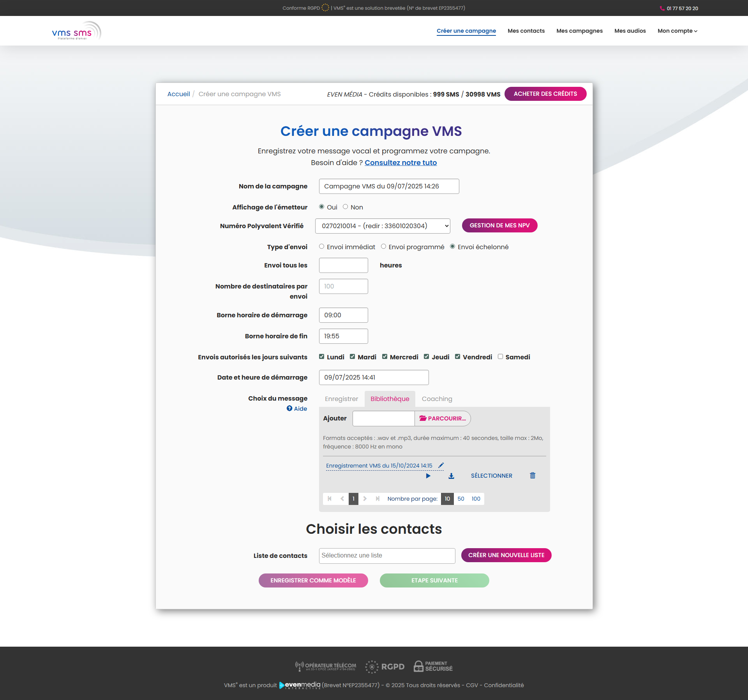This screenshot has height=700, width=748.
Task: Click Date et heure de démarrage field
Action: point(374,377)
